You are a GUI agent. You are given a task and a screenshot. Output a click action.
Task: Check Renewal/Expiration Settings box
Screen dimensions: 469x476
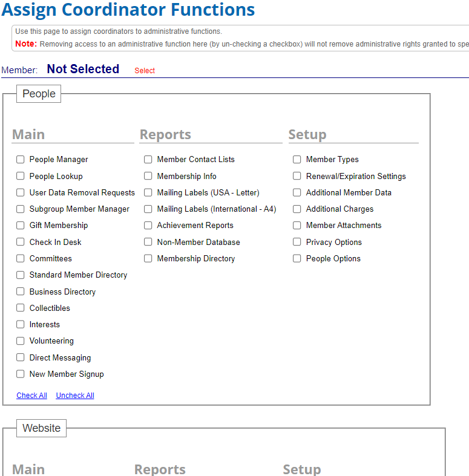(297, 176)
